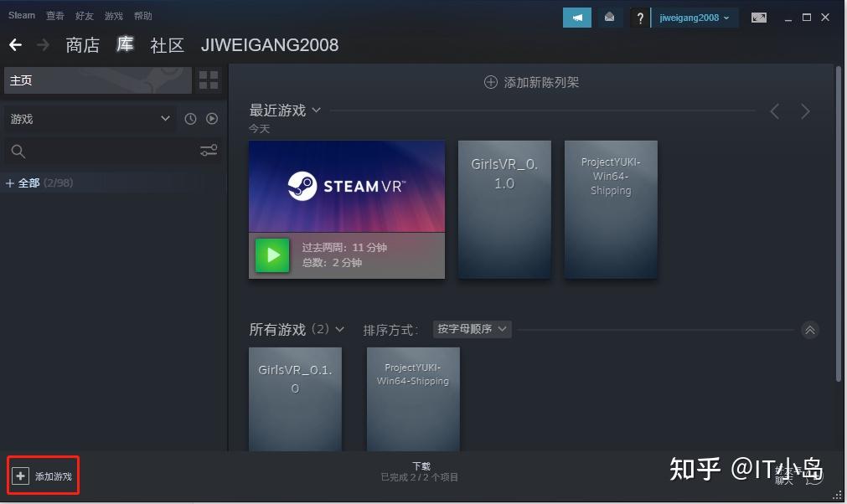Screen dimensions: 847x504
Task: Open the jiweigang2008 account dropdown
Action: pyautogui.click(x=695, y=18)
